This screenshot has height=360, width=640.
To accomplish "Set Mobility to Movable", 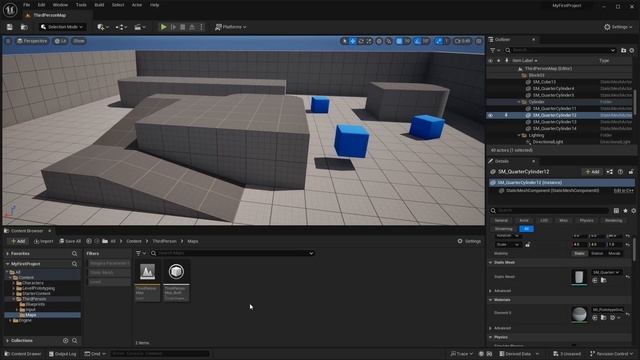I will click(x=614, y=253).
